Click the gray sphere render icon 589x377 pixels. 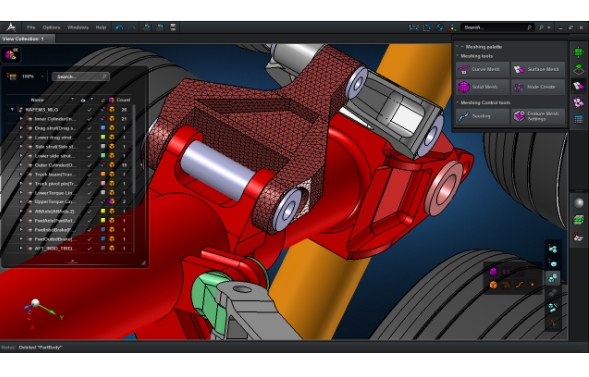point(579,203)
